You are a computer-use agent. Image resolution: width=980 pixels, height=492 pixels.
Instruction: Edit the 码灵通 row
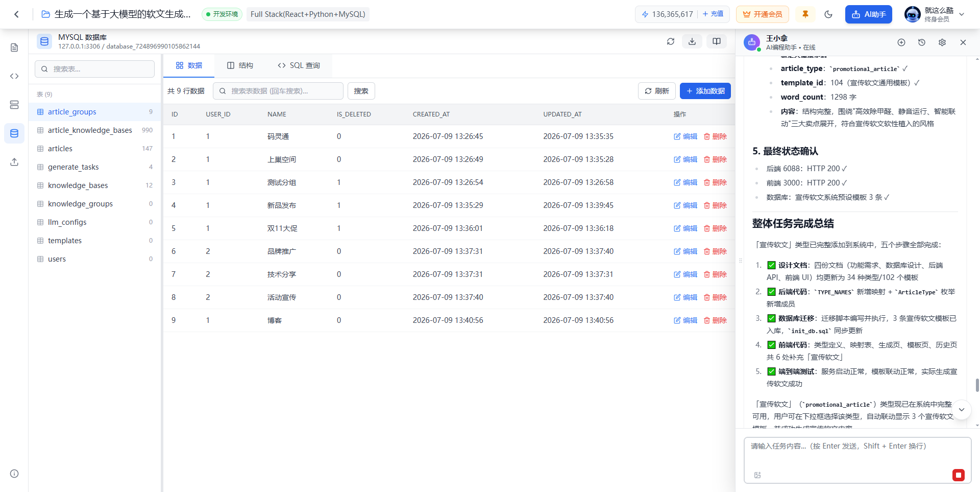pyautogui.click(x=685, y=136)
